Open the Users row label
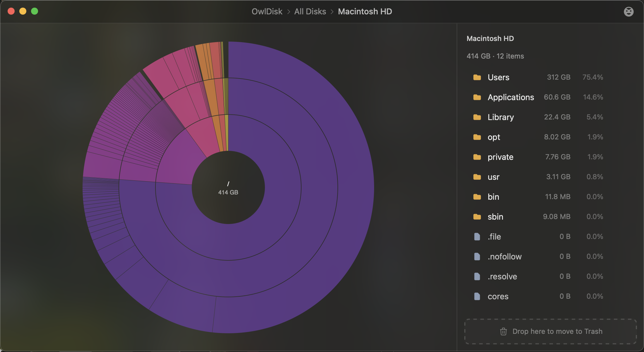 tap(499, 77)
